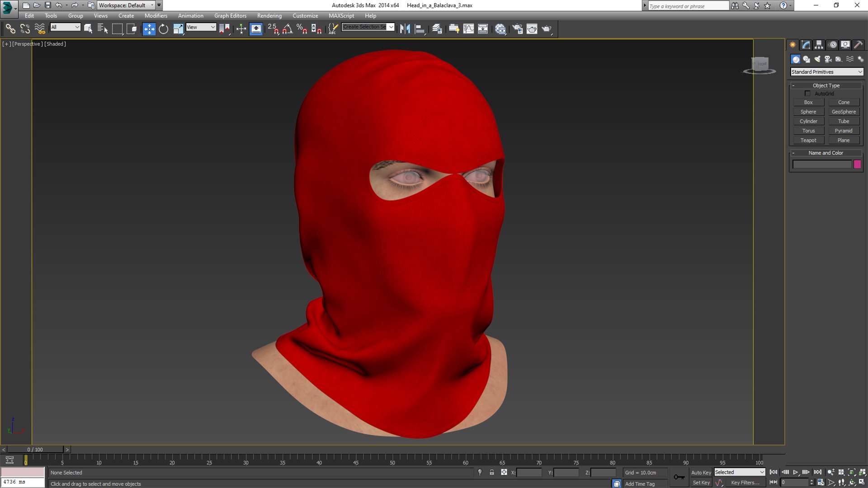Switch to the Modify command panel tab
Screen dimensions: 868x488
point(806,45)
